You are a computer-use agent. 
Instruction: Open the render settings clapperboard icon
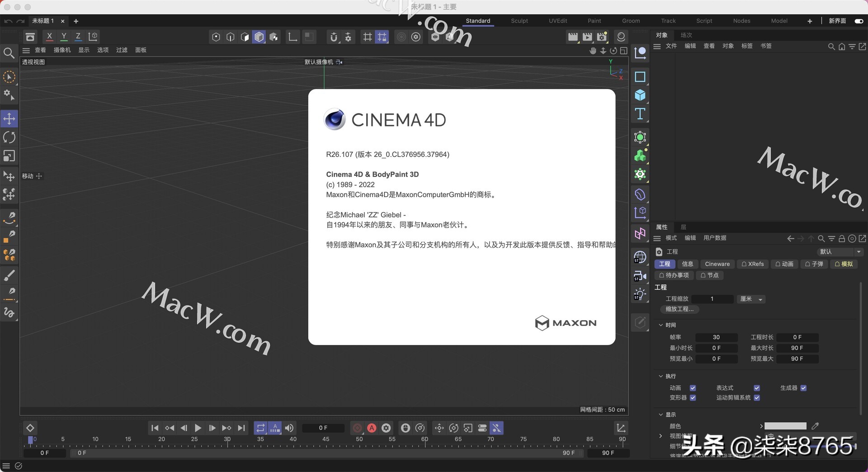(602, 37)
